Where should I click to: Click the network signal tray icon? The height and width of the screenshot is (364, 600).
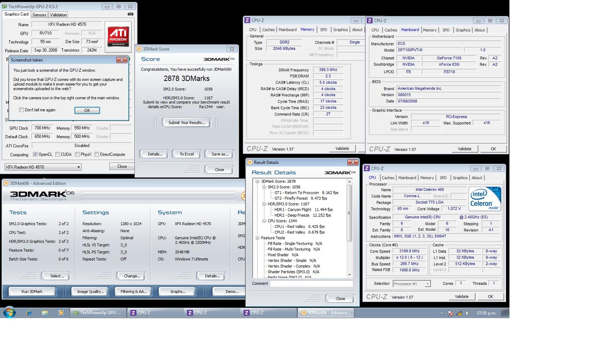pyautogui.click(x=459, y=313)
